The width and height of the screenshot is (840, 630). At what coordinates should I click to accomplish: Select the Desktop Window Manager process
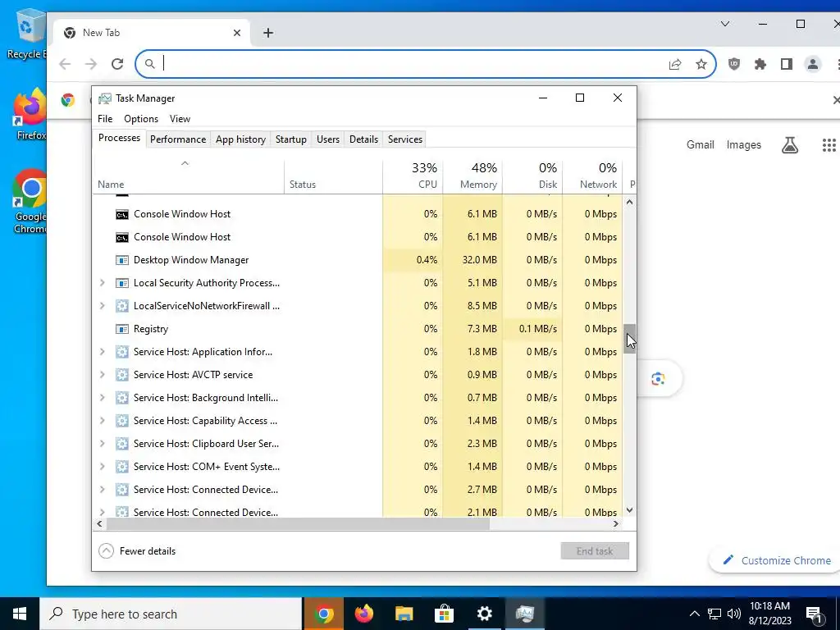pos(358,260)
